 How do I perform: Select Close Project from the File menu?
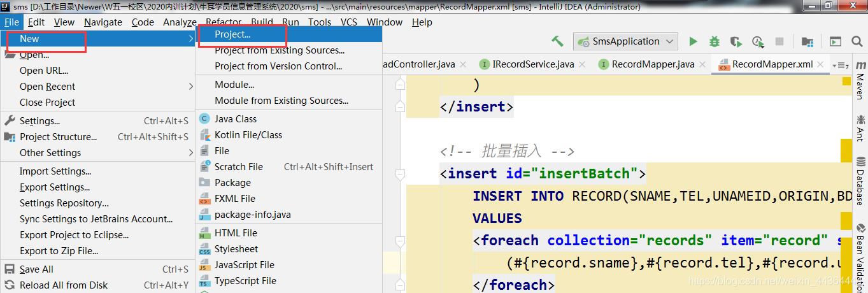[98, 103]
